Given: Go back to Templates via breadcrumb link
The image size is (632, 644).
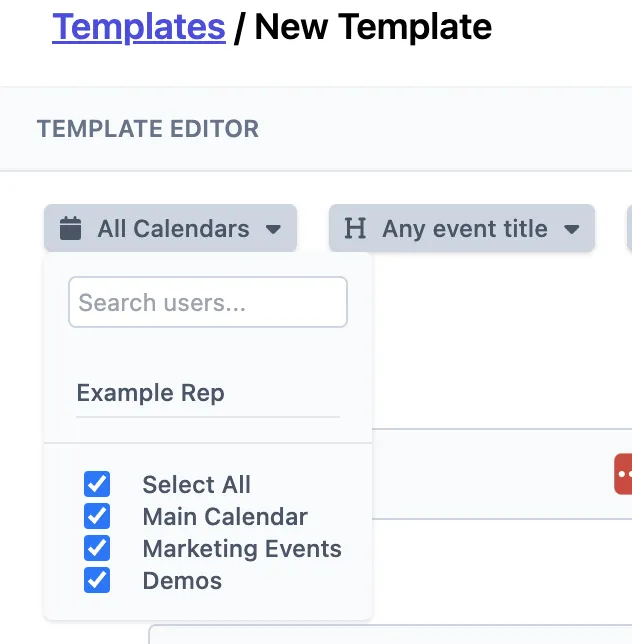Looking at the screenshot, I should pos(138,26).
